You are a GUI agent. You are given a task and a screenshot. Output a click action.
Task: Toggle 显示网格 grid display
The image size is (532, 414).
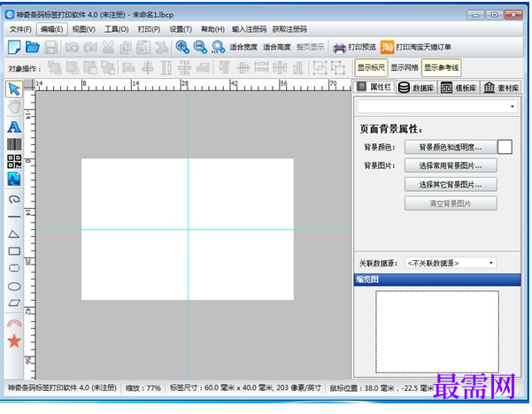(405, 67)
